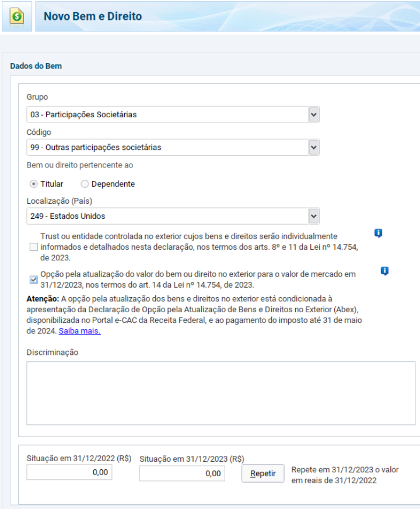
Task: Click info icon beside Trust checkbox
Action: pos(378,233)
